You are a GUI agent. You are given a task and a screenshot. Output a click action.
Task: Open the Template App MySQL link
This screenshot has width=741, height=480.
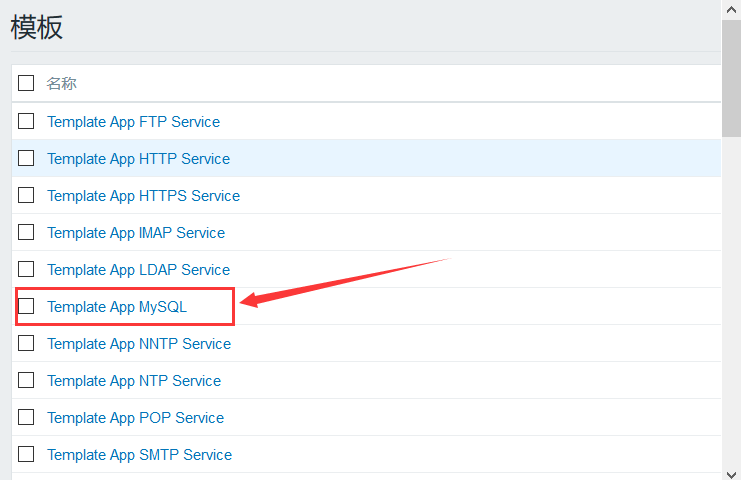[x=117, y=307]
